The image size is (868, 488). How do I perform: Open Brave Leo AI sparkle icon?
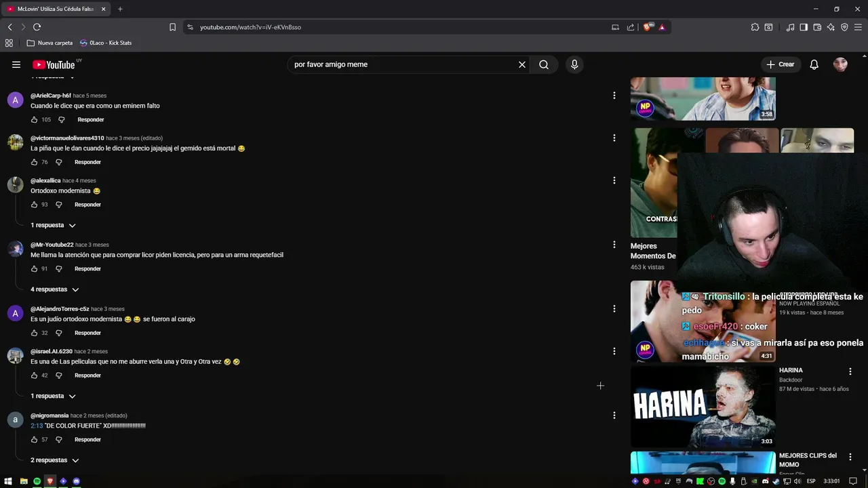pos(831,27)
